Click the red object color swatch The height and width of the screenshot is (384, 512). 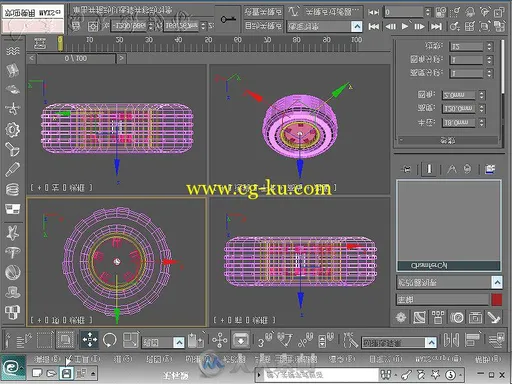tap(497, 300)
